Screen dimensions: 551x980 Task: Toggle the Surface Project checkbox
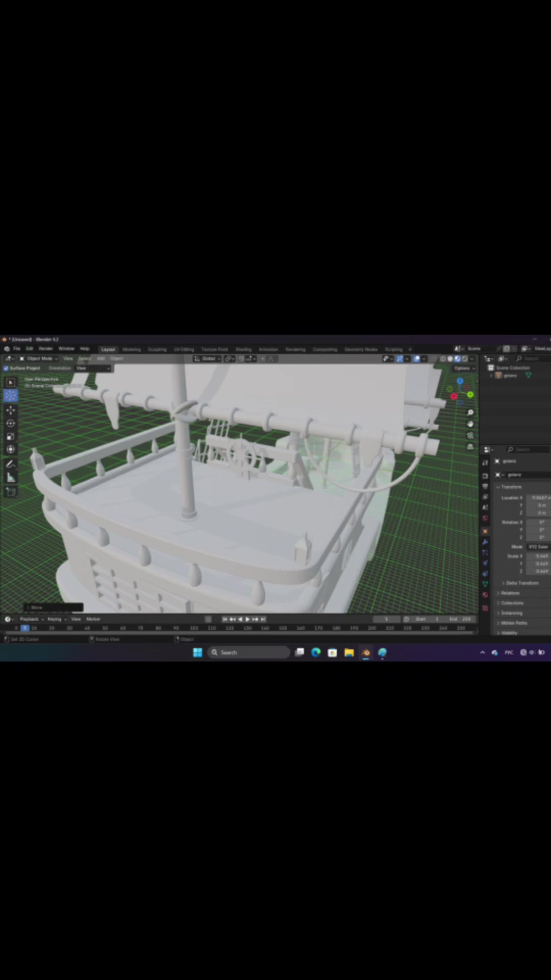point(6,369)
